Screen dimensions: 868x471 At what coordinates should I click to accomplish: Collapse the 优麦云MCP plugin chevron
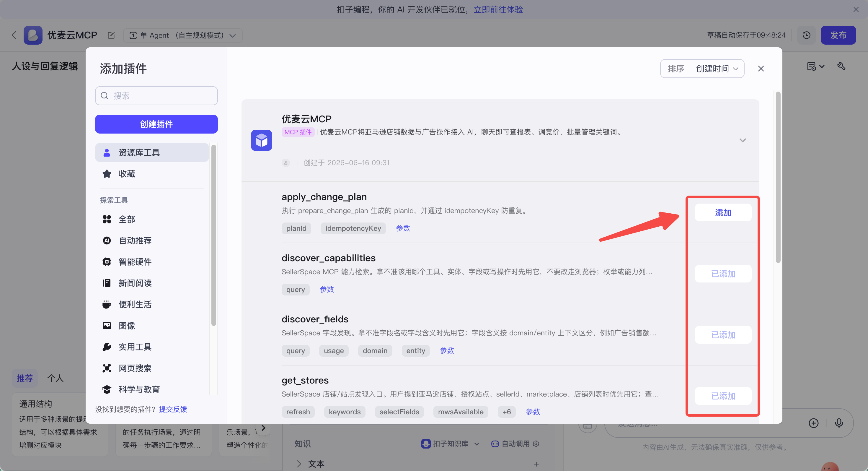[x=743, y=140]
